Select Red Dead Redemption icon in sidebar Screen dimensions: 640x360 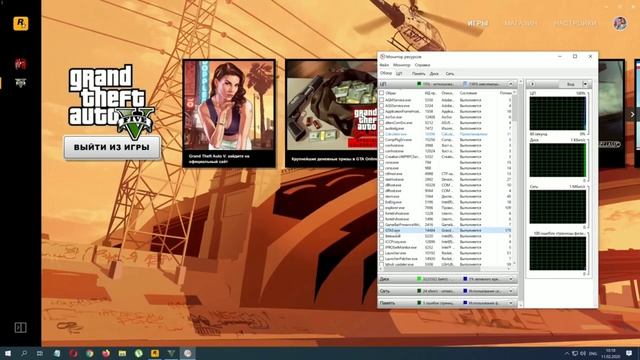pyautogui.click(x=20, y=64)
